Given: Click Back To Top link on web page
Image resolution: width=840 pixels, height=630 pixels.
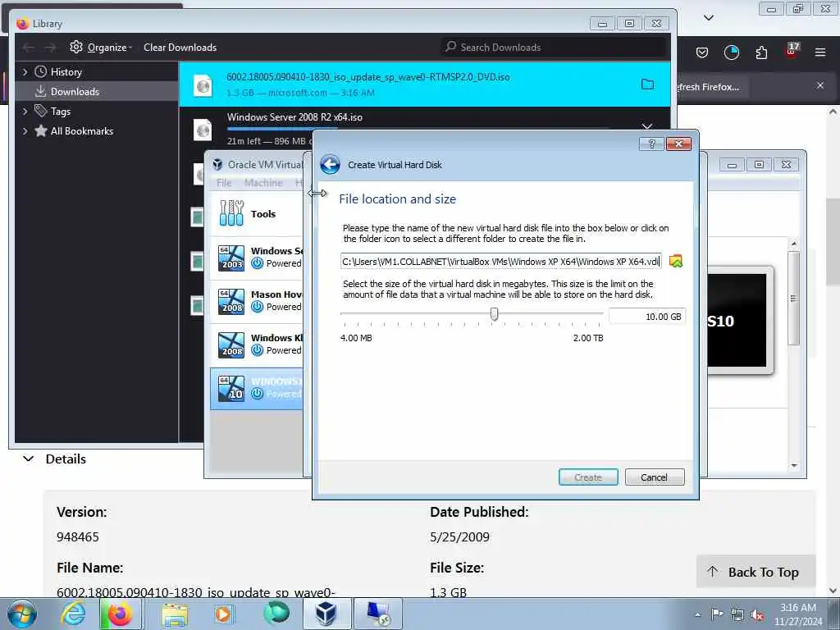Looking at the screenshot, I should tap(756, 572).
